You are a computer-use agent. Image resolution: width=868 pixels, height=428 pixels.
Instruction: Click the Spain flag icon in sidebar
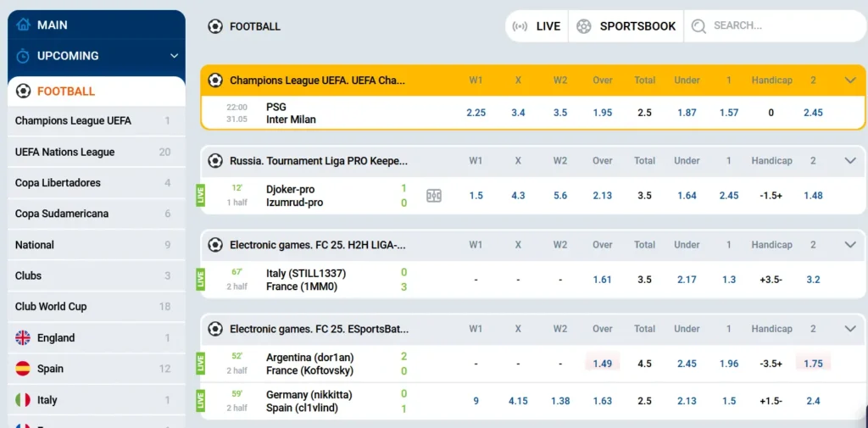[x=23, y=369]
